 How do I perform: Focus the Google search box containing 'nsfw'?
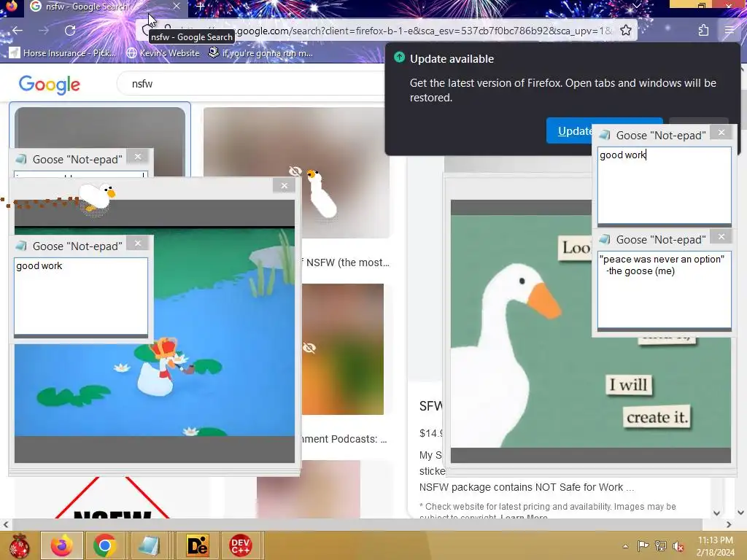tap(252, 84)
